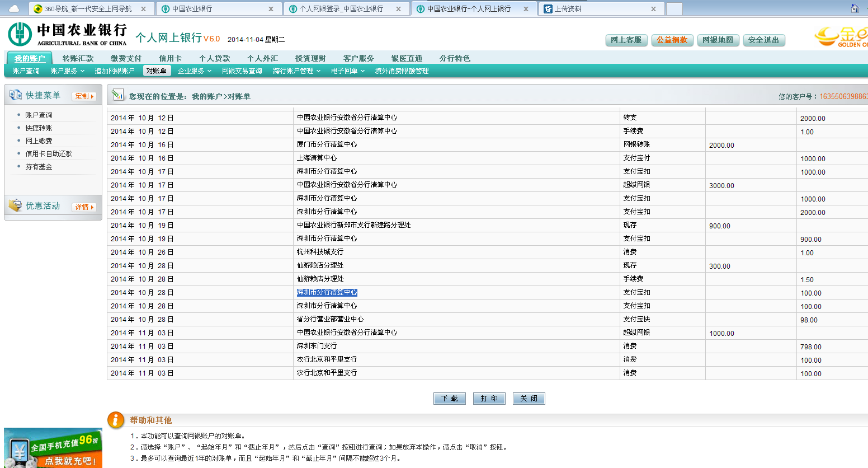Click the quick menu panel icon
Viewport: 868px width, 468px height.
coord(15,95)
